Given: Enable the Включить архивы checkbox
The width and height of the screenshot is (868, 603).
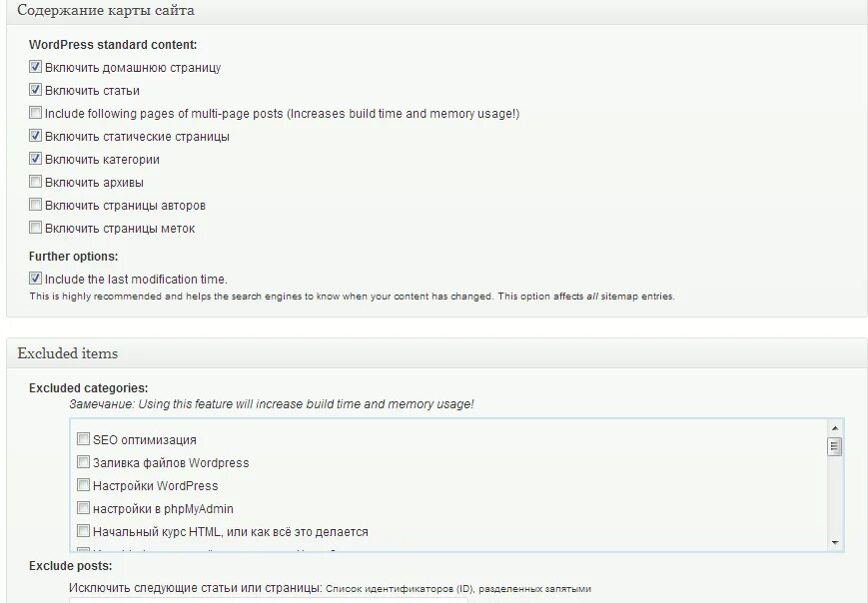Looking at the screenshot, I should tap(36, 183).
